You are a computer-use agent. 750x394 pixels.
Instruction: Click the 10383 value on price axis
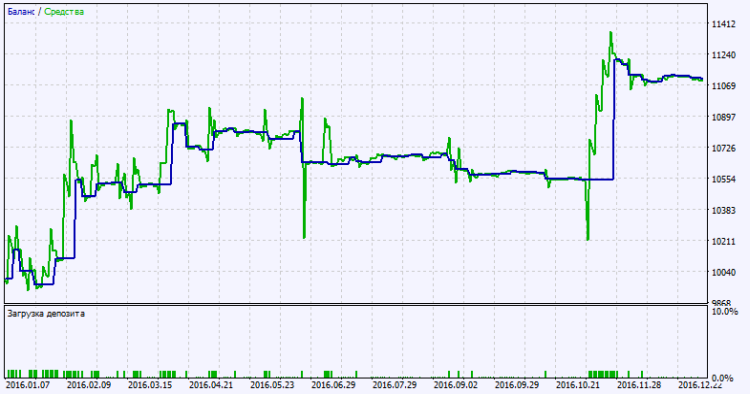(724, 210)
